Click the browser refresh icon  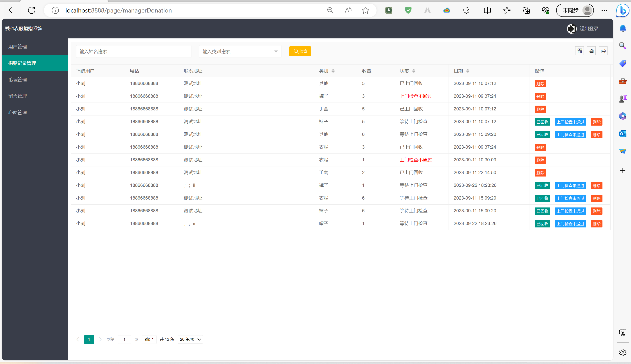pos(31,10)
